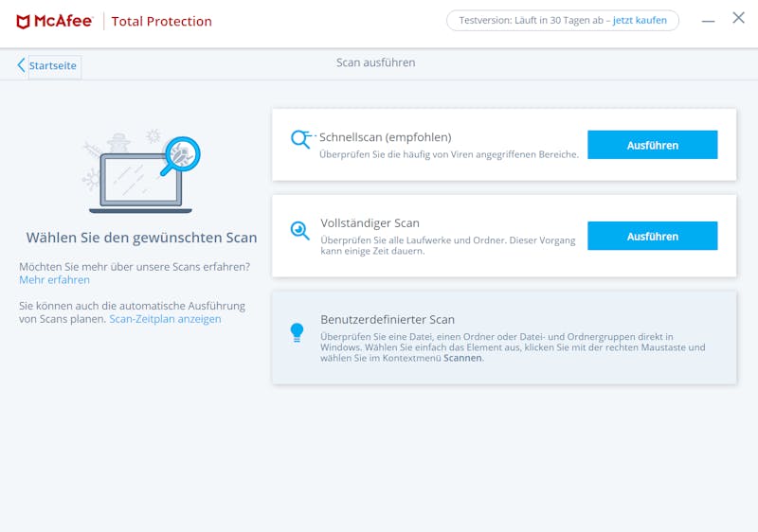This screenshot has width=758, height=532.
Task: Open the 'jetzt kaufen' link
Action: pos(640,20)
